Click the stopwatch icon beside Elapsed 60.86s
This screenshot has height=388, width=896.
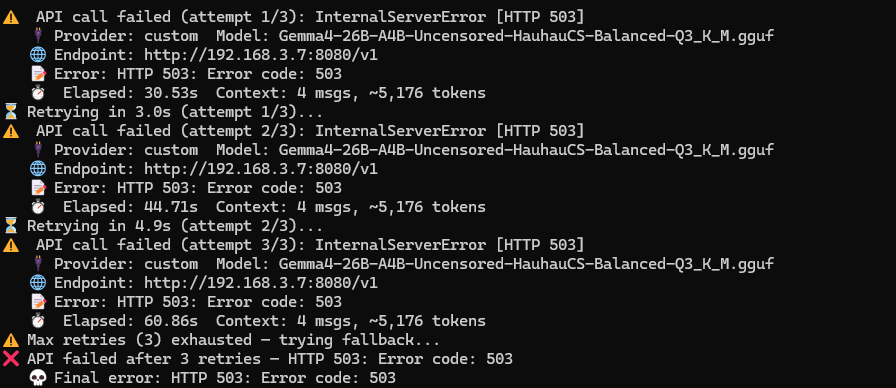pyautogui.click(x=38, y=321)
